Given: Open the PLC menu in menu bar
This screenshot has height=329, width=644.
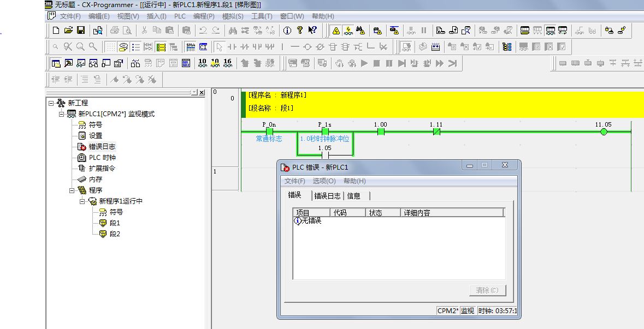Looking at the screenshot, I should point(180,16).
